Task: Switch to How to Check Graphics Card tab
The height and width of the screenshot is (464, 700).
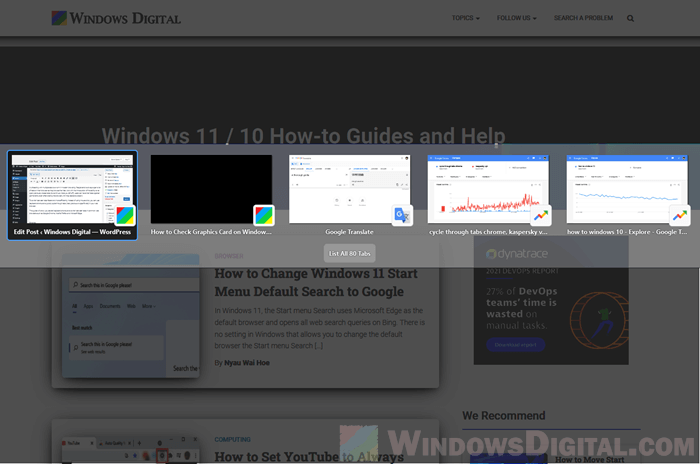Action: 211,189
